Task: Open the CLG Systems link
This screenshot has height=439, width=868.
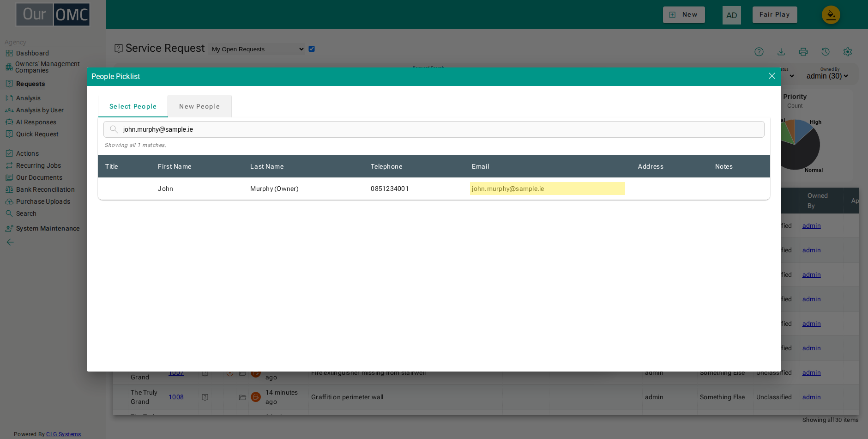Action: 63,434
